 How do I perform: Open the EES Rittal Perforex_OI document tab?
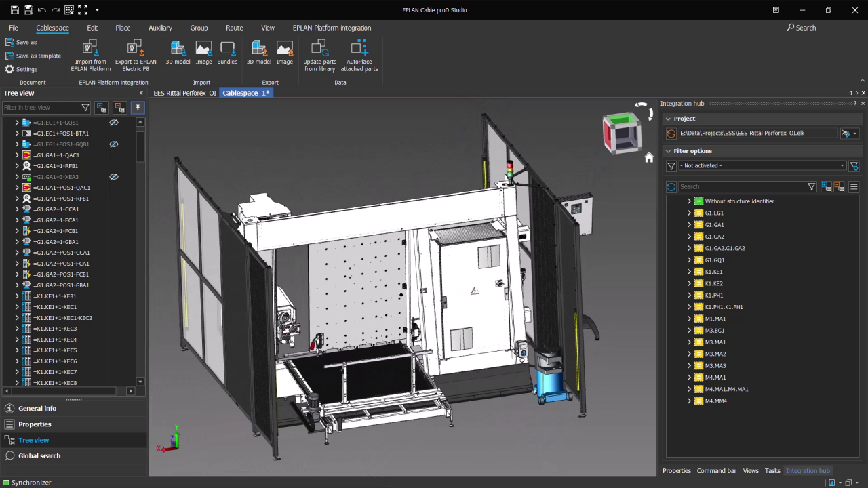184,93
